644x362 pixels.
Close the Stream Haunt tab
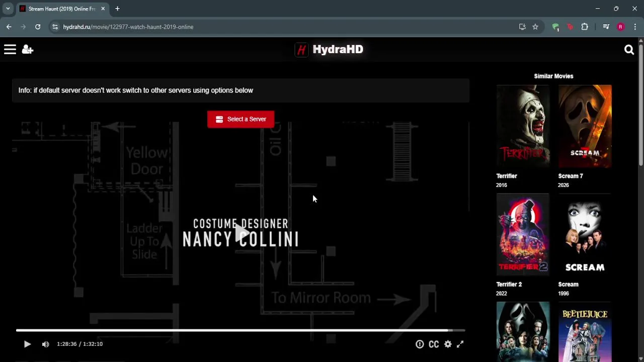(x=103, y=9)
